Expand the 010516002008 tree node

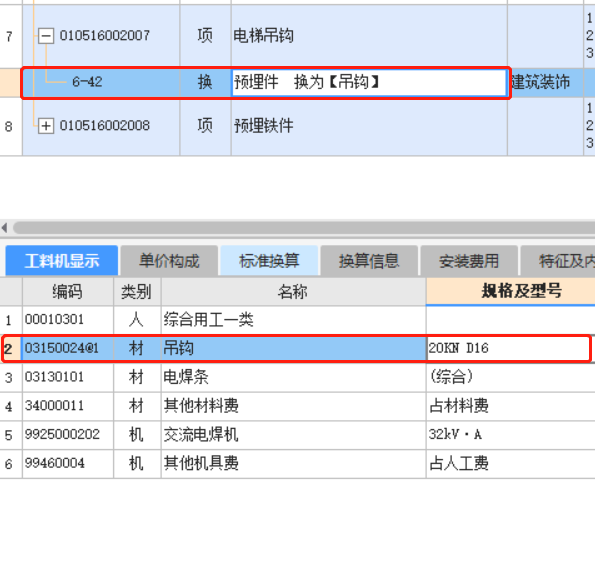coord(46,126)
